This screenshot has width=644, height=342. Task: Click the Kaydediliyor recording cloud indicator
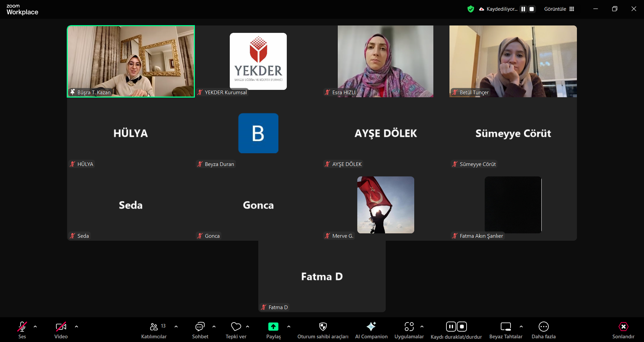tap(498, 9)
